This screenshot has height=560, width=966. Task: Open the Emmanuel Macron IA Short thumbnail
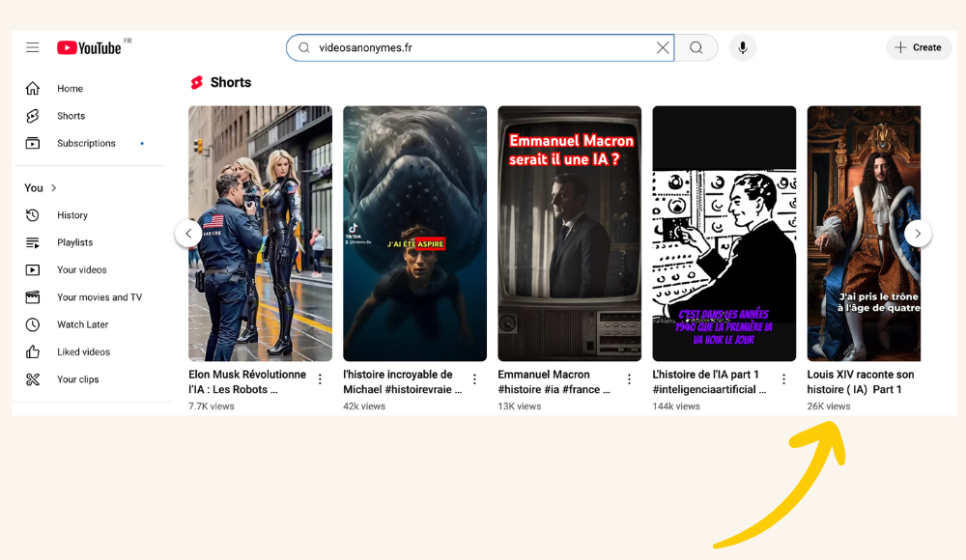(x=569, y=234)
